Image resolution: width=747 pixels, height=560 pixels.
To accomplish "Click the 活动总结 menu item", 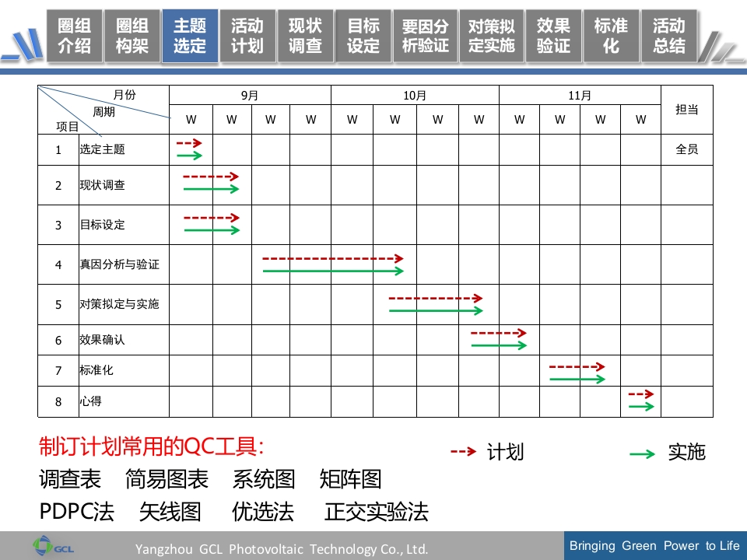I will [x=668, y=34].
